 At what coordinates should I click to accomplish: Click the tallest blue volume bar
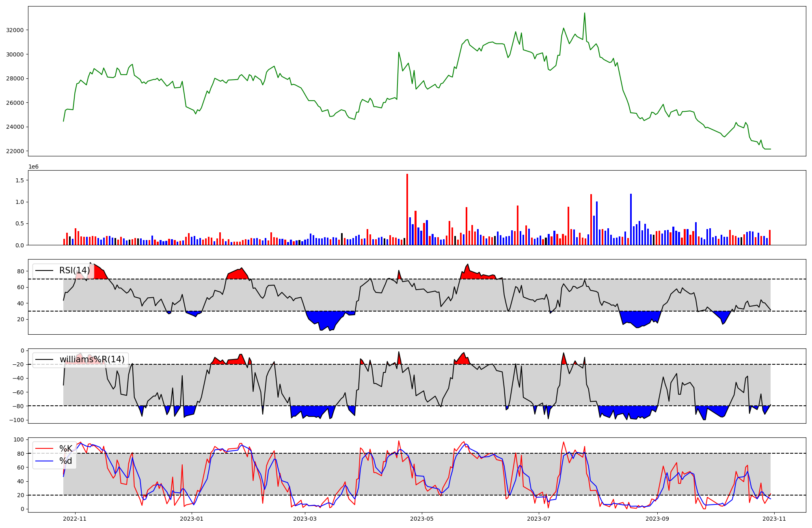coord(631,219)
